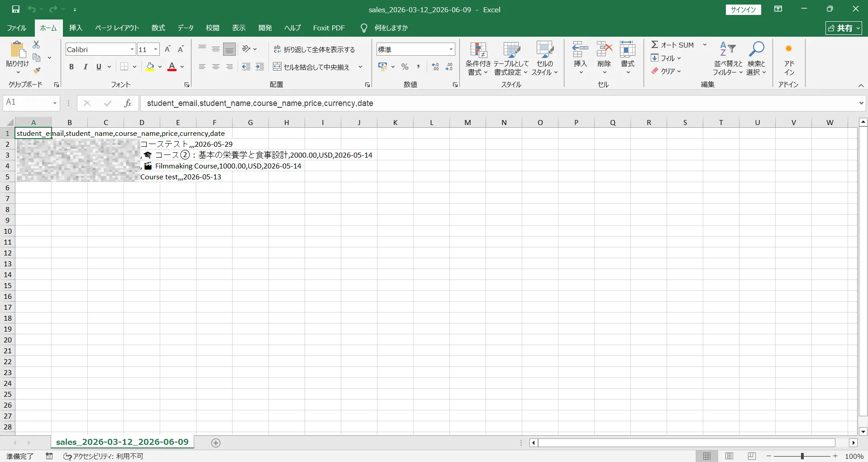This screenshot has height=462, width=868.
Task: Decrease indent icon
Action: click(x=246, y=67)
